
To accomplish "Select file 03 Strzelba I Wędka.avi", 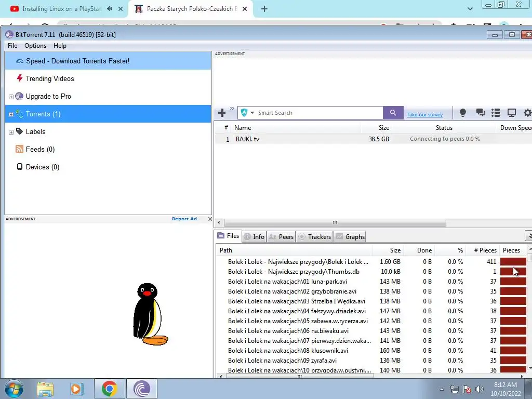I will pos(371,301).
